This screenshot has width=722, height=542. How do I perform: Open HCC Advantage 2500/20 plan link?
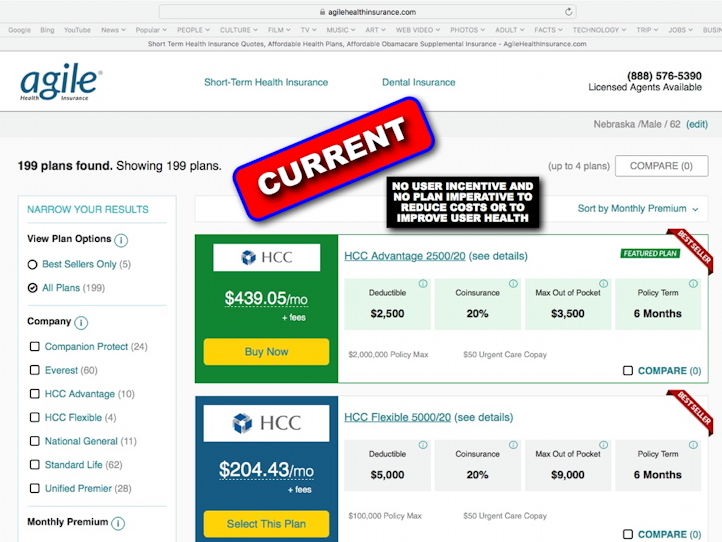[405, 256]
